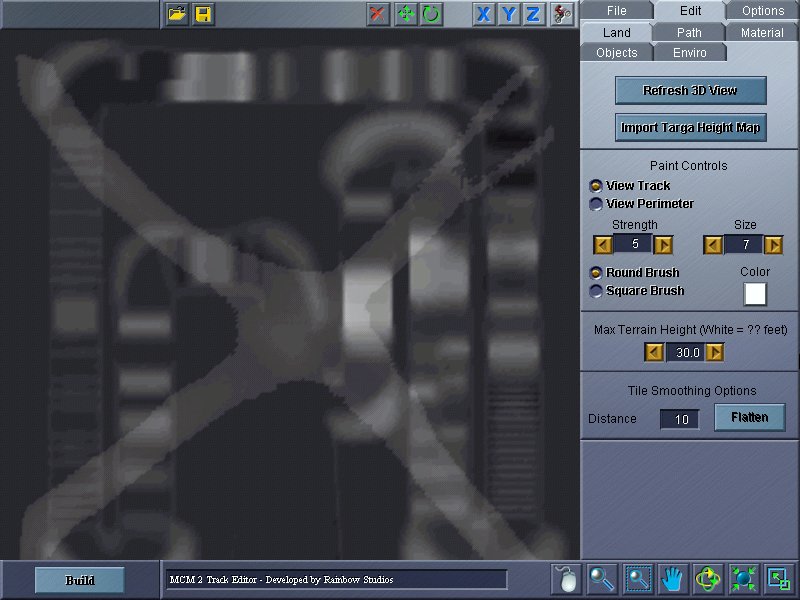
Task: Click Refresh 3D View button
Action: pos(690,90)
